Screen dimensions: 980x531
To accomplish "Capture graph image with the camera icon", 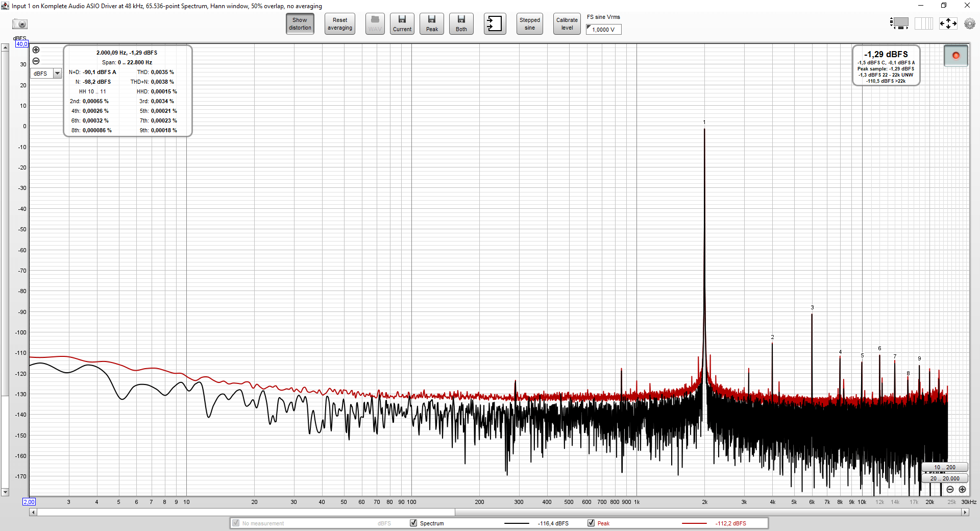I will (20, 24).
